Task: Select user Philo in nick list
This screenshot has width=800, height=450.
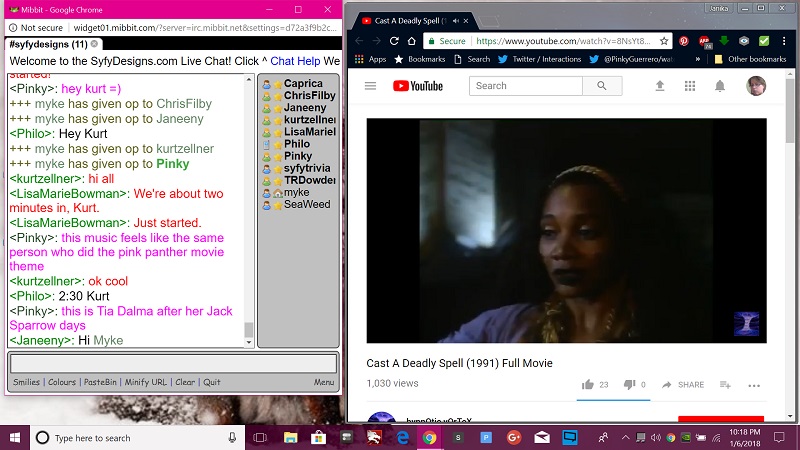Action: (x=296, y=144)
